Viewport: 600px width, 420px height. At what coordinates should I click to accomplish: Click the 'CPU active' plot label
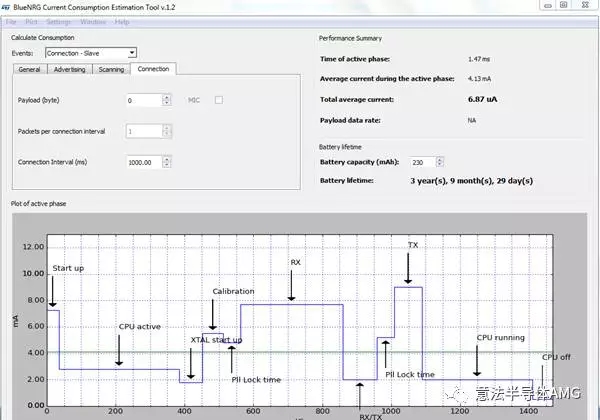click(140, 327)
